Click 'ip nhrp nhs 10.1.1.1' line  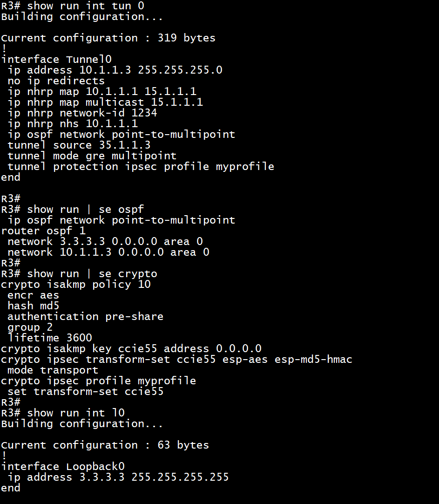click(x=73, y=123)
